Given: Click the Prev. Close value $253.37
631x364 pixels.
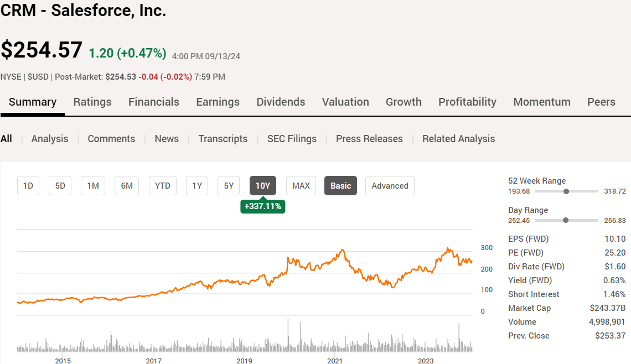Looking at the screenshot, I should pyautogui.click(x=611, y=335).
